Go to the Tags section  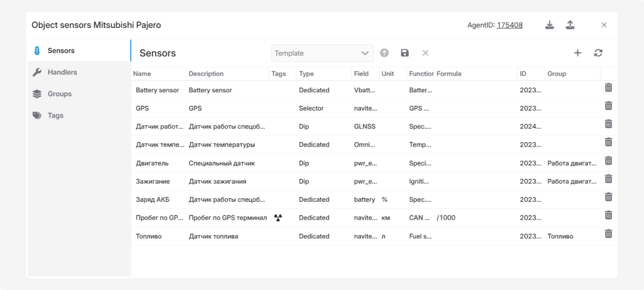click(x=55, y=115)
